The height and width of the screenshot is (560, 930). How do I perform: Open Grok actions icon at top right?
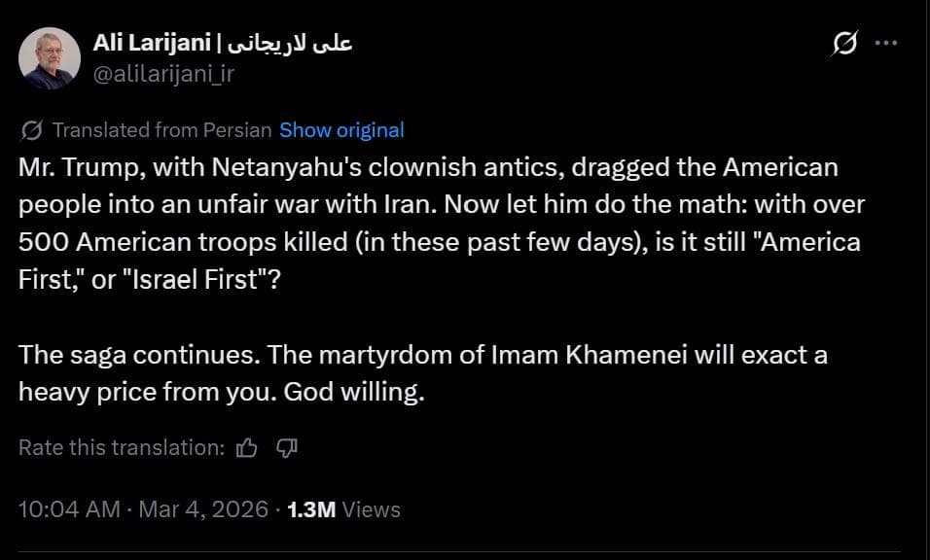click(845, 44)
